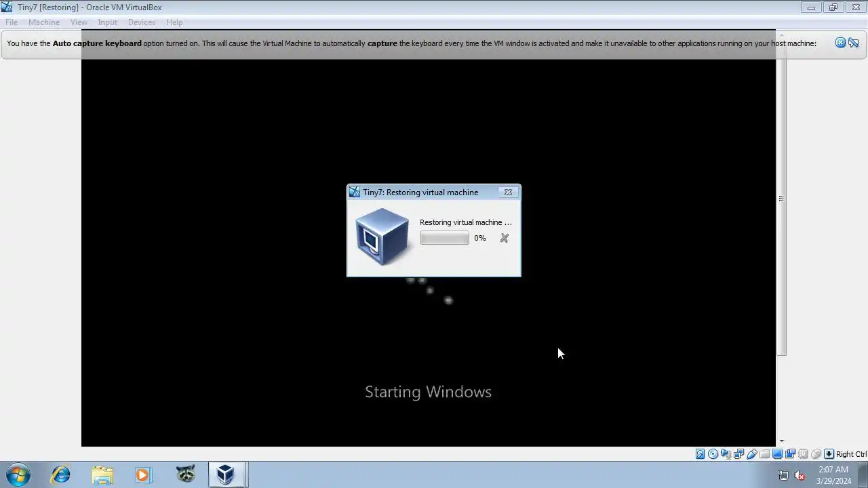Click the shared folders status icon
Screen dimensions: 868x488
pos(765,454)
